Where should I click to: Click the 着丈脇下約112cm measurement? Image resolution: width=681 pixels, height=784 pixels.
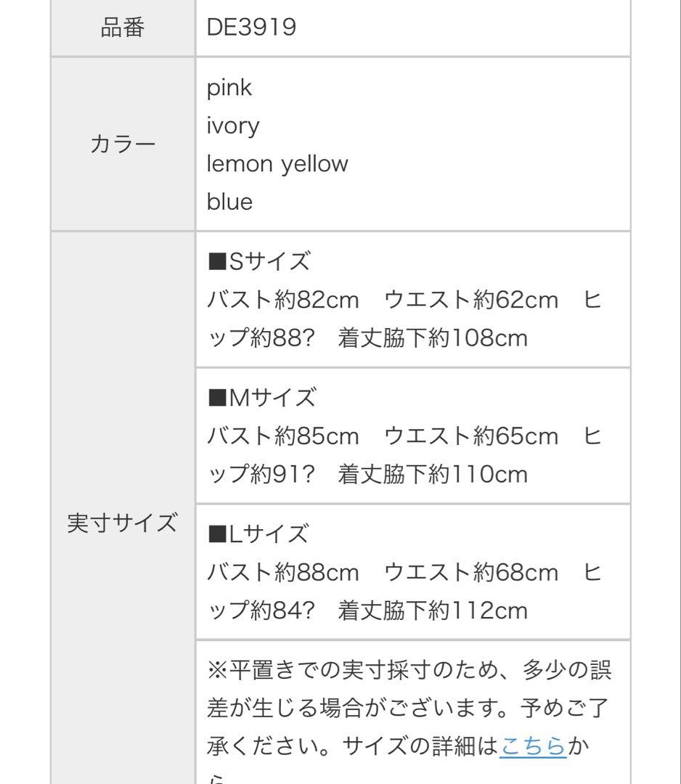tap(433, 611)
